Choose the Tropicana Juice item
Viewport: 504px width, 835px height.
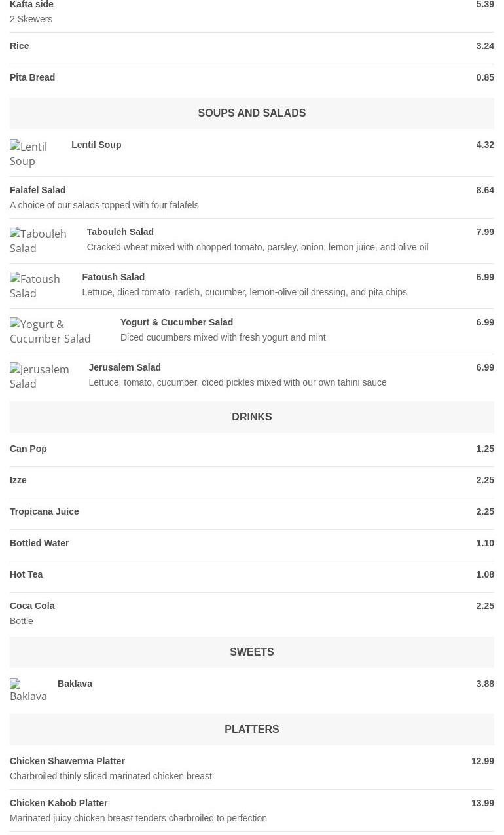(252, 512)
